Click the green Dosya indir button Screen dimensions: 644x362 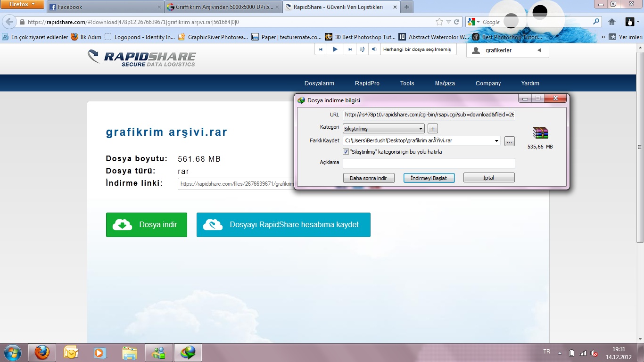[x=147, y=225]
